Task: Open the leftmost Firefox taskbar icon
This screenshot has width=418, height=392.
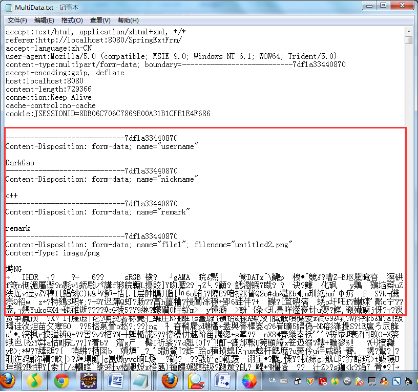Action: click(x=7, y=381)
